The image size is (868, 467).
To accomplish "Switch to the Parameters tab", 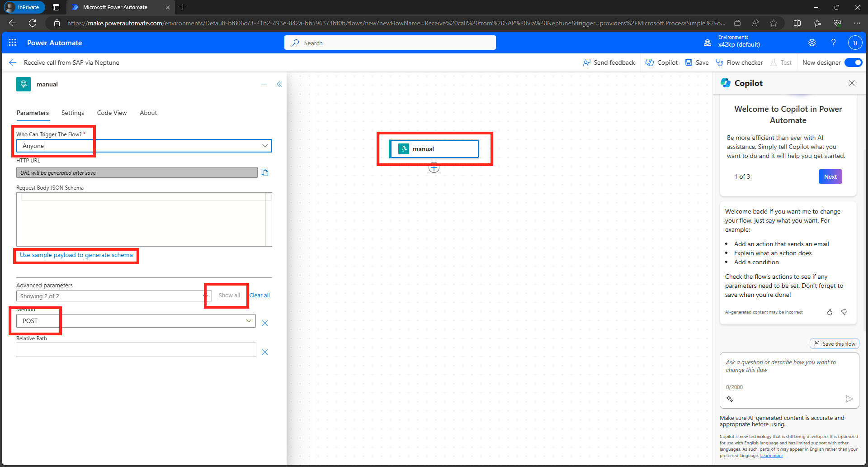I will click(33, 113).
